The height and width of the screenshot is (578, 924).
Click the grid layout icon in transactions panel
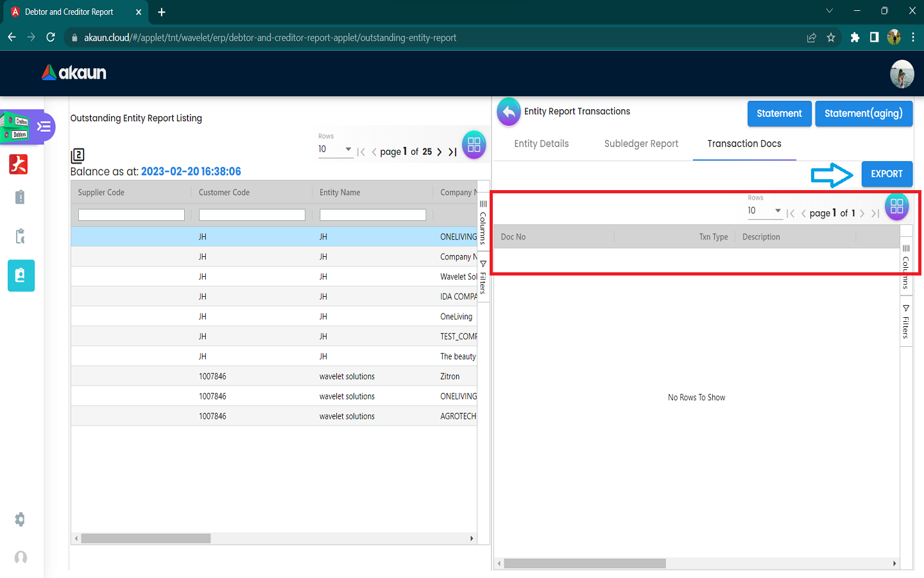click(896, 207)
